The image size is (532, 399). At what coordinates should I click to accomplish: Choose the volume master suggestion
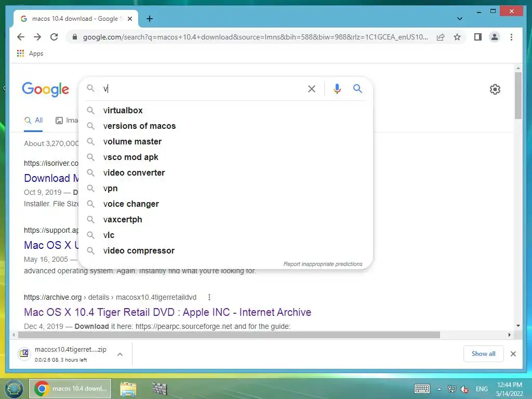coord(225,141)
